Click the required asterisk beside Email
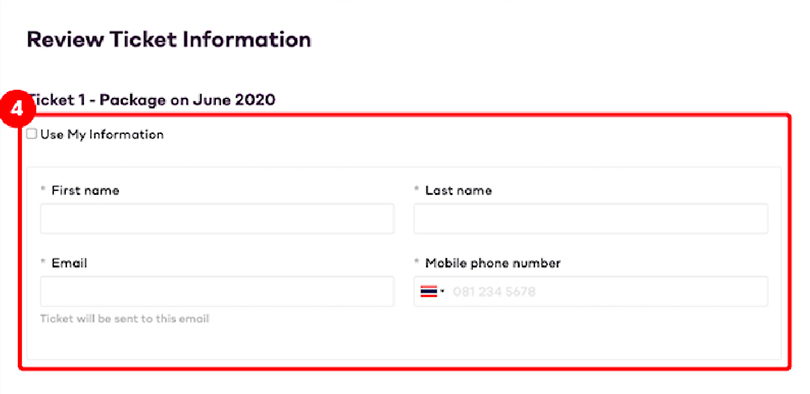Viewport: 810px width, 394px height. (x=43, y=263)
